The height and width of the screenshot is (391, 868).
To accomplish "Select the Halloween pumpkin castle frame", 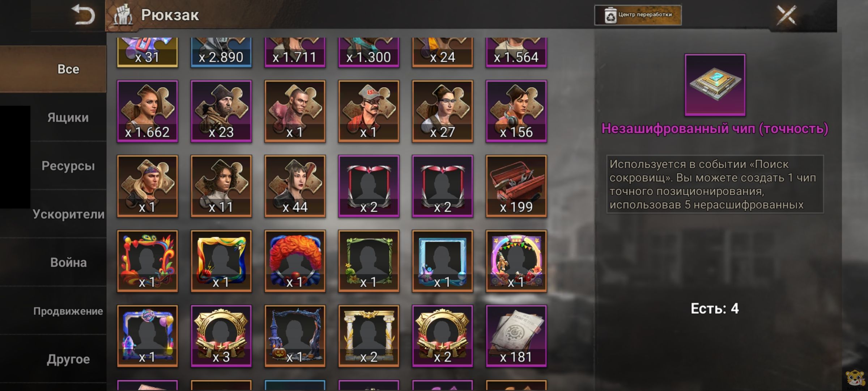I will click(295, 336).
